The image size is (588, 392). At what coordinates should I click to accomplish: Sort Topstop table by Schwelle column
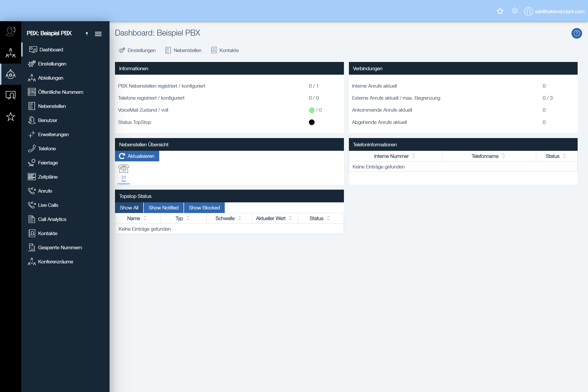[x=240, y=218]
